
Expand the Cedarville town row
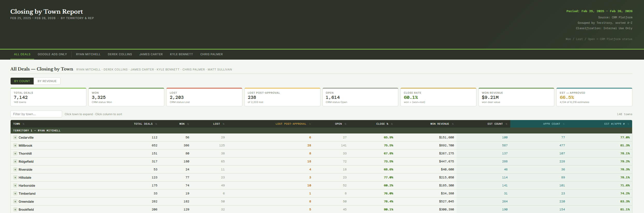pos(15,138)
